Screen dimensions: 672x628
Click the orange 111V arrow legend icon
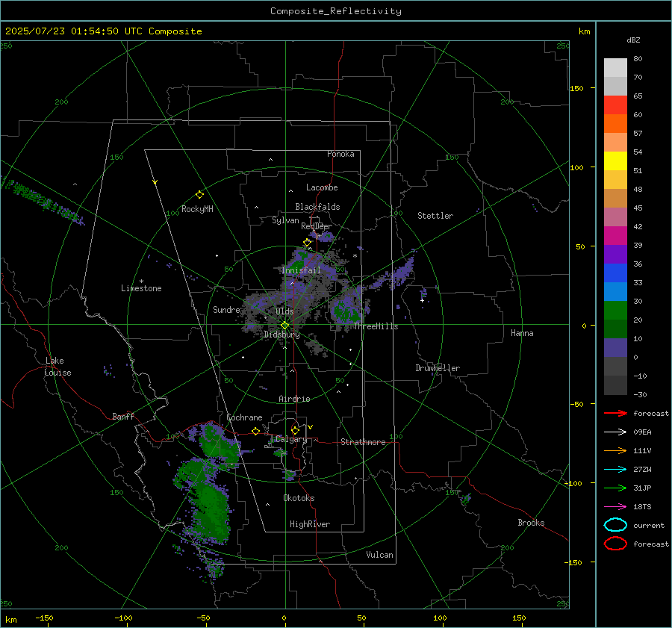(615, 450)
